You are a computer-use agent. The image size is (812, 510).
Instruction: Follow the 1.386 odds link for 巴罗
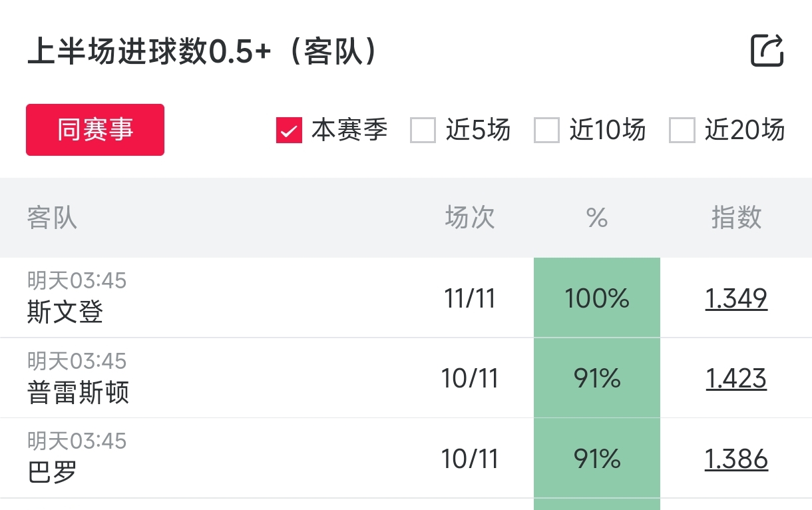click(736, 459)
